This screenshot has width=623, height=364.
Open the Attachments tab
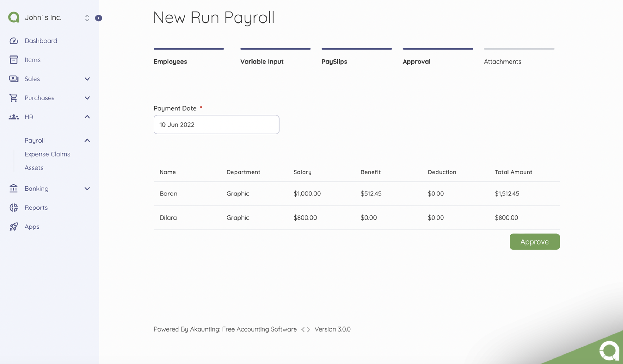[502, 62]
